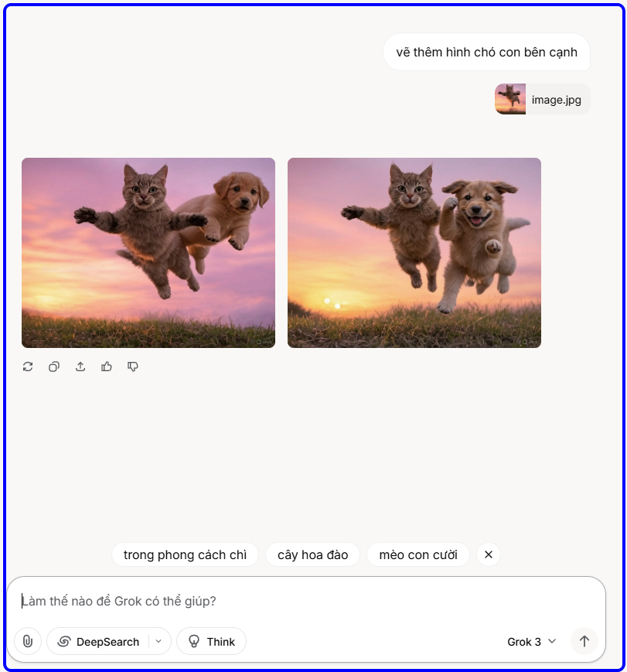This screenshot has height=672, width=627.
Task: Click the share/upload icon below images
Action: (80, 367)
